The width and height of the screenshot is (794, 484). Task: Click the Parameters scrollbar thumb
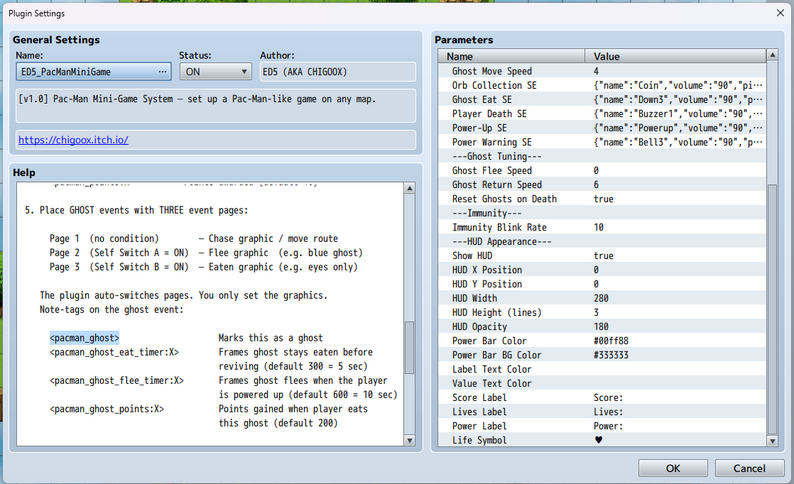(x=772, y=309)
